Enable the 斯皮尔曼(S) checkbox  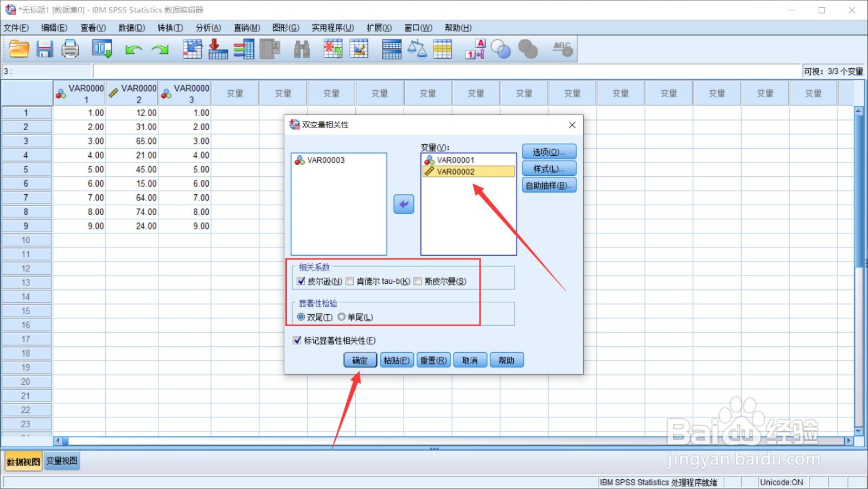[418, 281]
